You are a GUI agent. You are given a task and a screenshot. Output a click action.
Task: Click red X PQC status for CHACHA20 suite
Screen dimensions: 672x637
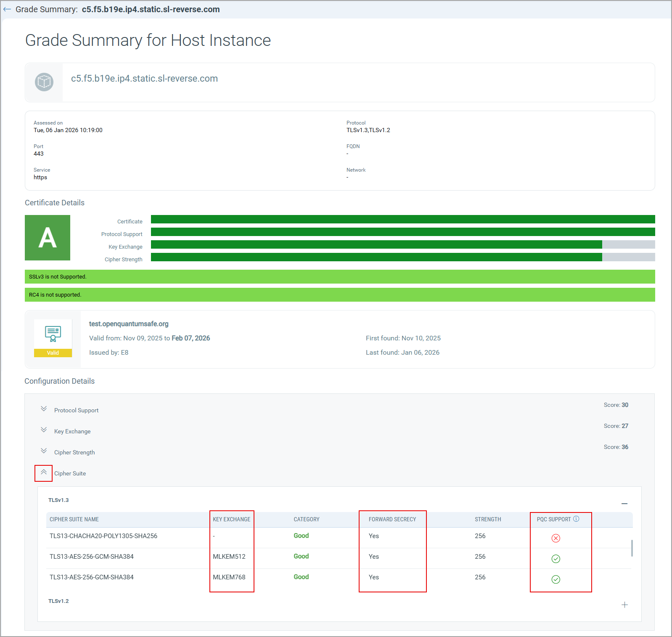point(556,538)
